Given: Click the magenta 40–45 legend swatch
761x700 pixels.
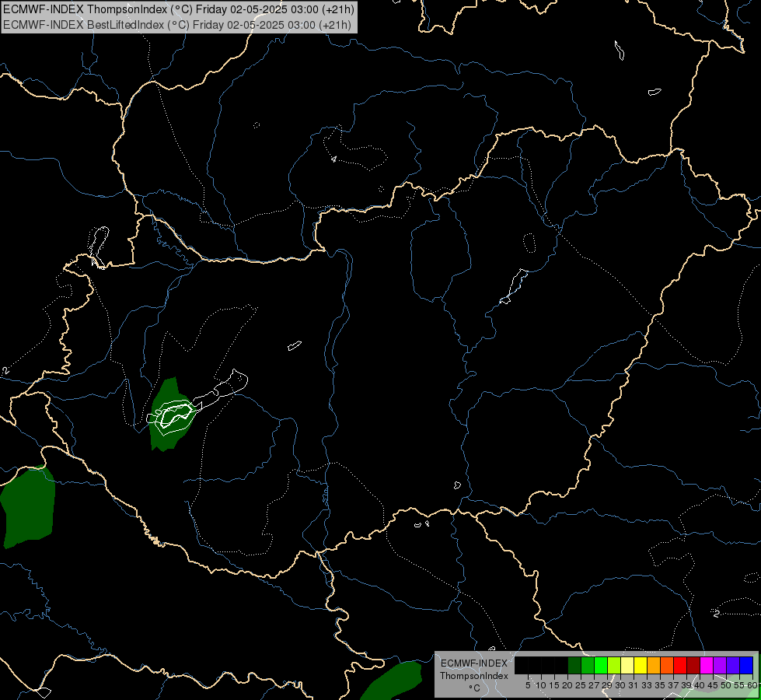Looking at the screenshot, I should (x=707, y=666).
